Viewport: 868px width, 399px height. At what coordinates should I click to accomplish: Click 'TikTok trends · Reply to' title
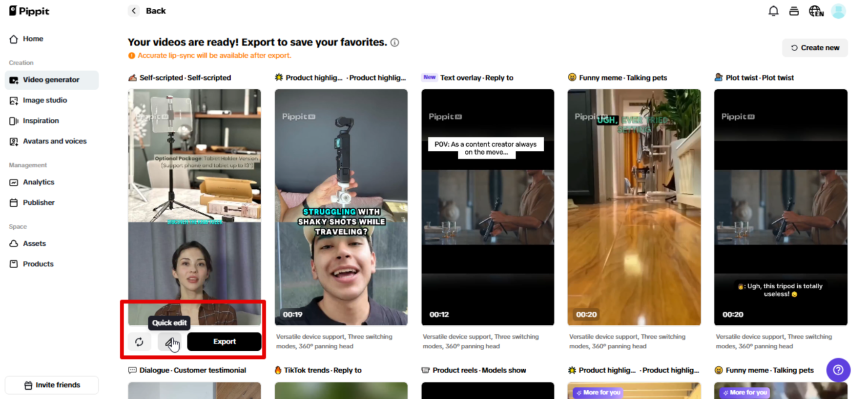tap(323, 371)
